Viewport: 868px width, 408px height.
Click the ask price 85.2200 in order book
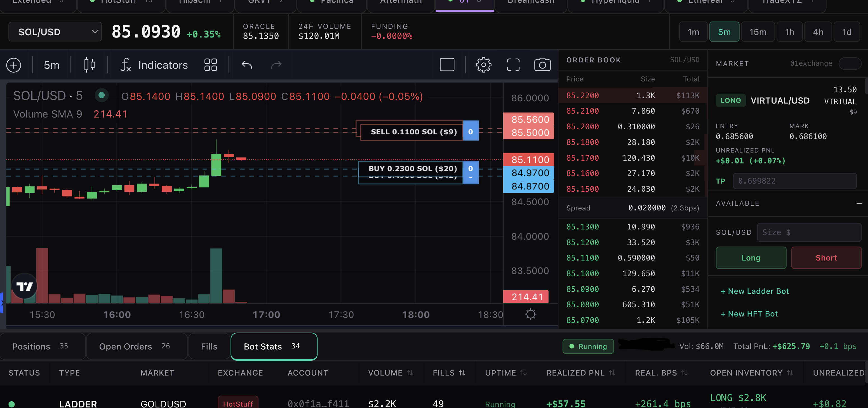coord(582,95)
